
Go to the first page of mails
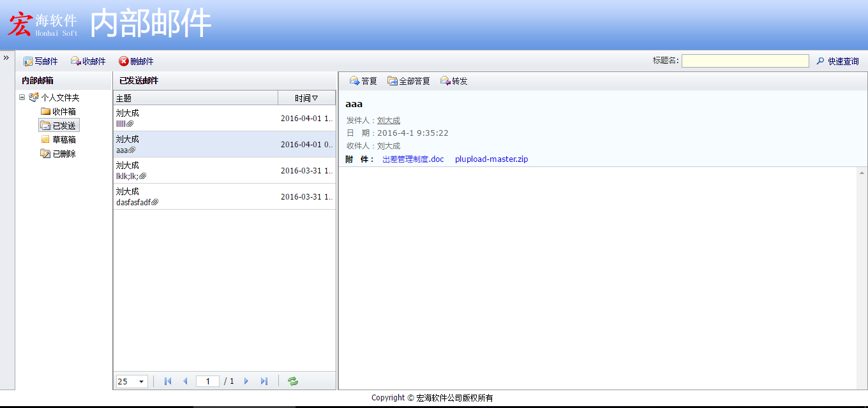coord(168,381)
